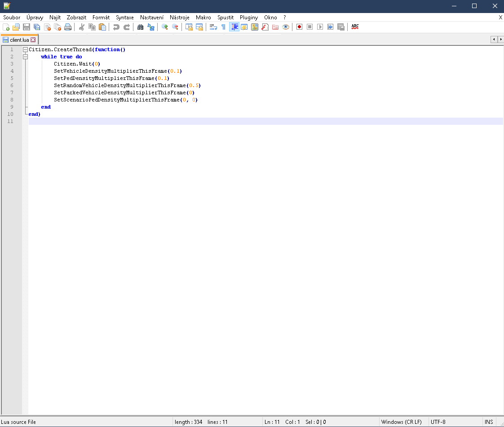Zoom in using the magnifier plus icon
The width and height of the screenshot is (504, 427).
click(165, 27)
